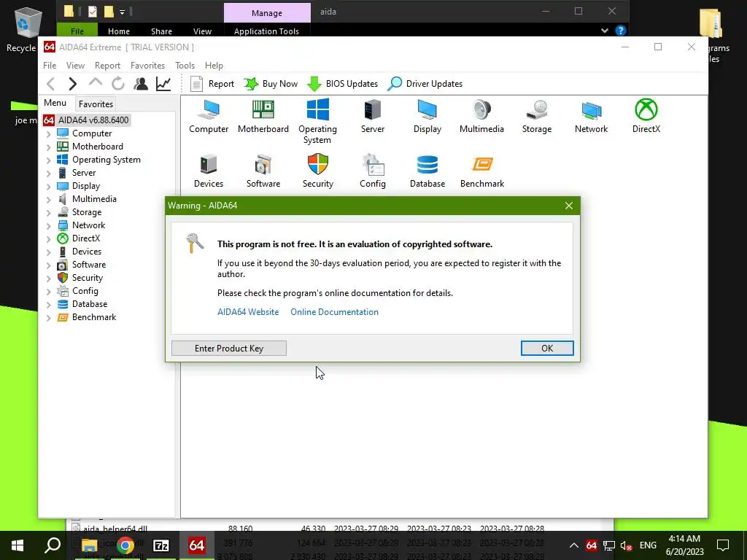The width and height of the screenshot is (747, 560).
Task: Go back with the left arrow toolbar icon
Action: pyautogui.click(x=51, y=84)
